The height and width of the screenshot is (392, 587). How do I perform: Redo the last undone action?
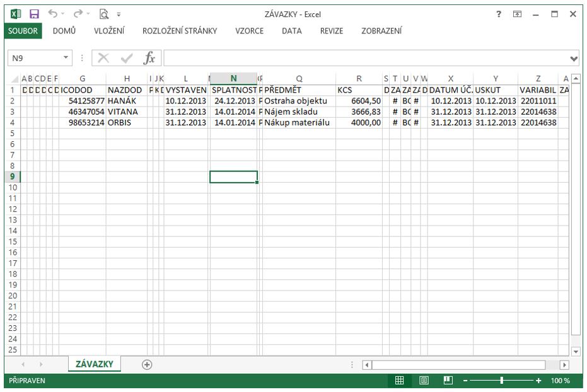[78, 14]
